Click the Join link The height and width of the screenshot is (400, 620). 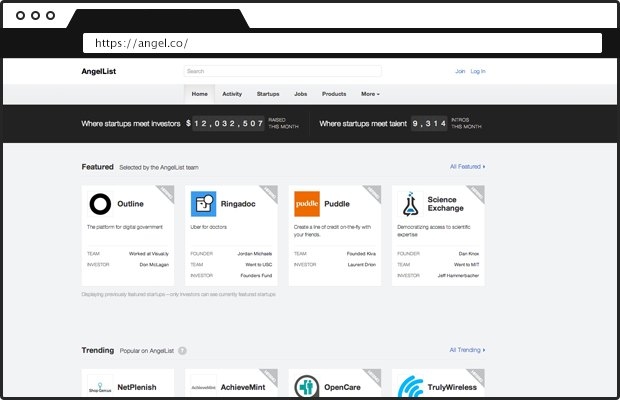point(460,71)
